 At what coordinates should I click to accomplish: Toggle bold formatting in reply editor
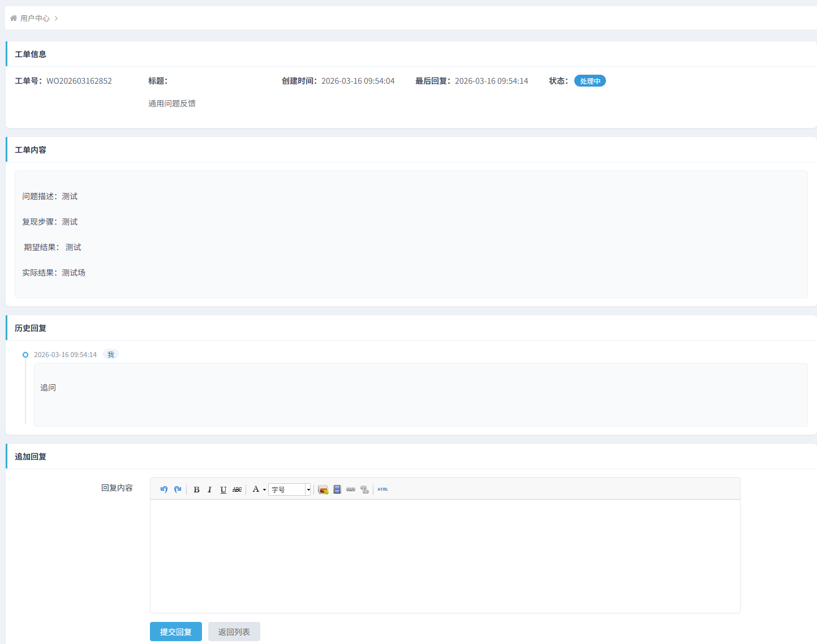point(196,490)
